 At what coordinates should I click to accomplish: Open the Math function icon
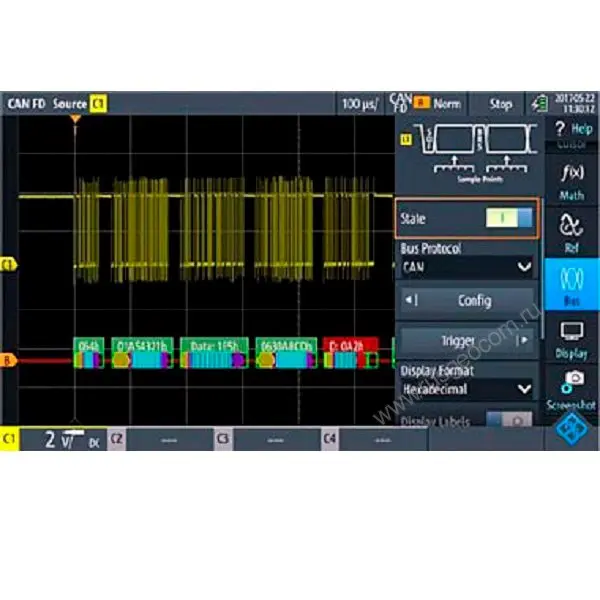[571, 180]
